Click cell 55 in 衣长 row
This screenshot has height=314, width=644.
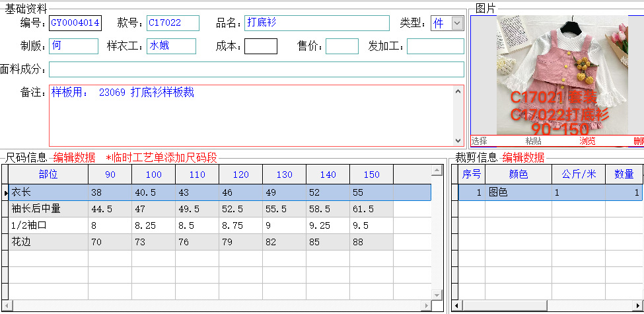click(x=371, y=192)
